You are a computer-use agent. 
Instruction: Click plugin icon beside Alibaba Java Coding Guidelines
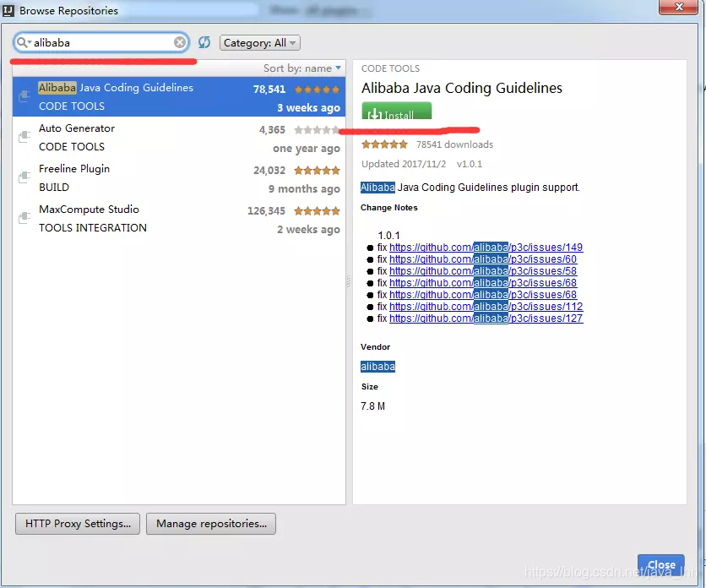[x=24, y=96]
